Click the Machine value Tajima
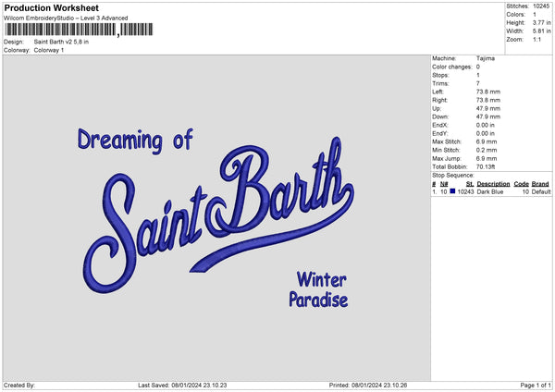 [485, 59]
